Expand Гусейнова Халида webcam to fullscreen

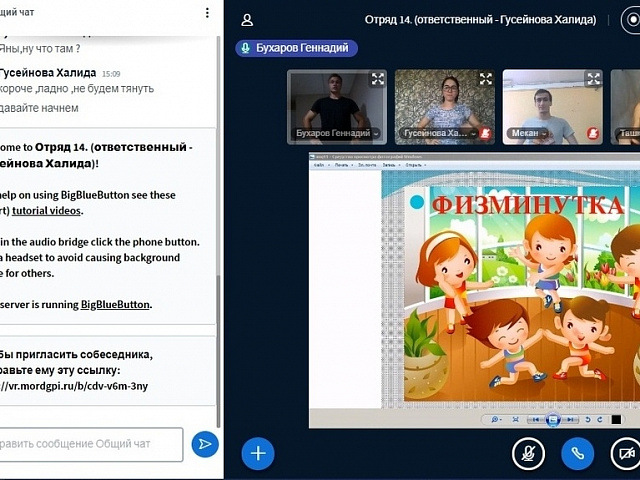[486, 79]
